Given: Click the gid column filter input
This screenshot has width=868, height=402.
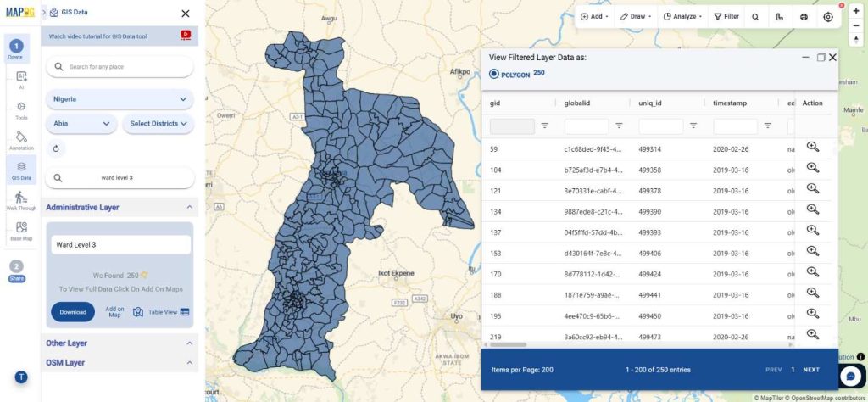Looking at the screenshot, I should [x=512, y=126].
